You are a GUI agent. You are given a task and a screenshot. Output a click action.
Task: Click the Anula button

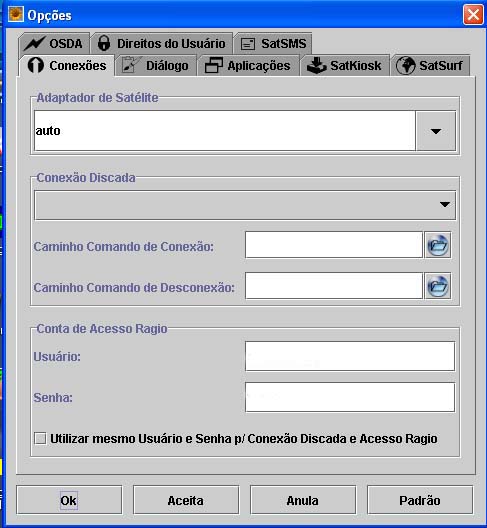[x=303, y=500]
